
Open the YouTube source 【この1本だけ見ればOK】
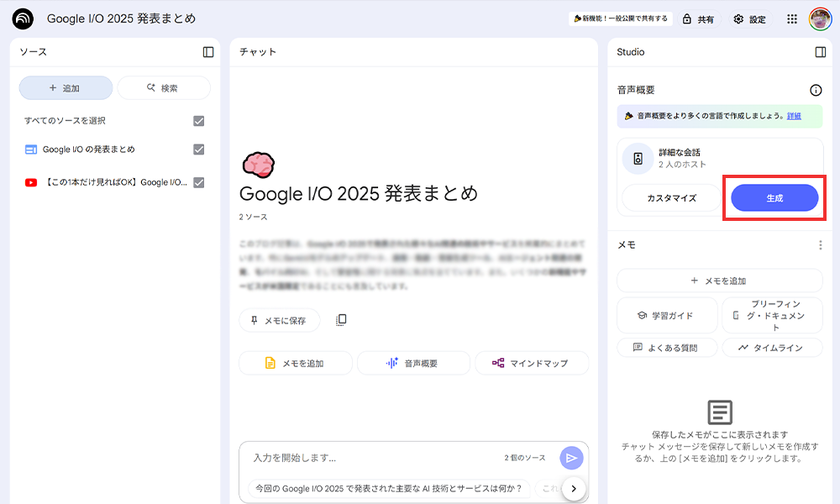[115, 182]
